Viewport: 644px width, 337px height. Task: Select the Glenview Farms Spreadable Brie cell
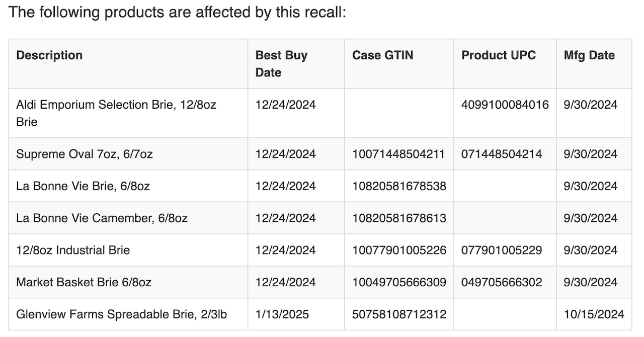pos(121,315)
